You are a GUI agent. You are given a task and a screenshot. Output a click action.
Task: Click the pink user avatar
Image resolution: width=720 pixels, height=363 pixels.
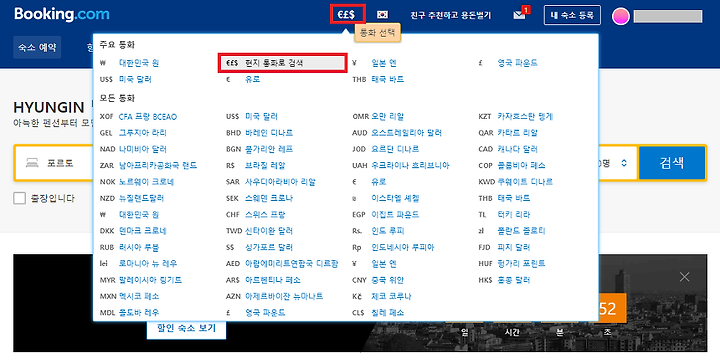(620, 16)
